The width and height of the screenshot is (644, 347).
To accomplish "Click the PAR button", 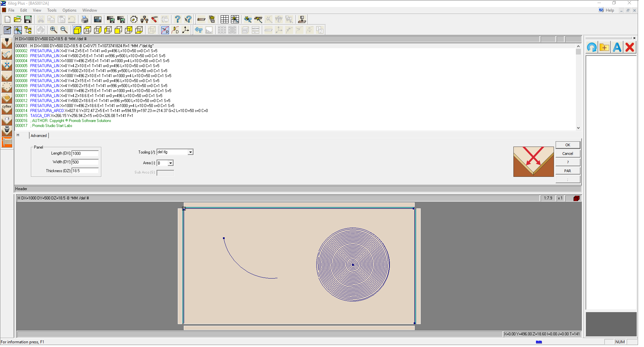I will point(568,171).
